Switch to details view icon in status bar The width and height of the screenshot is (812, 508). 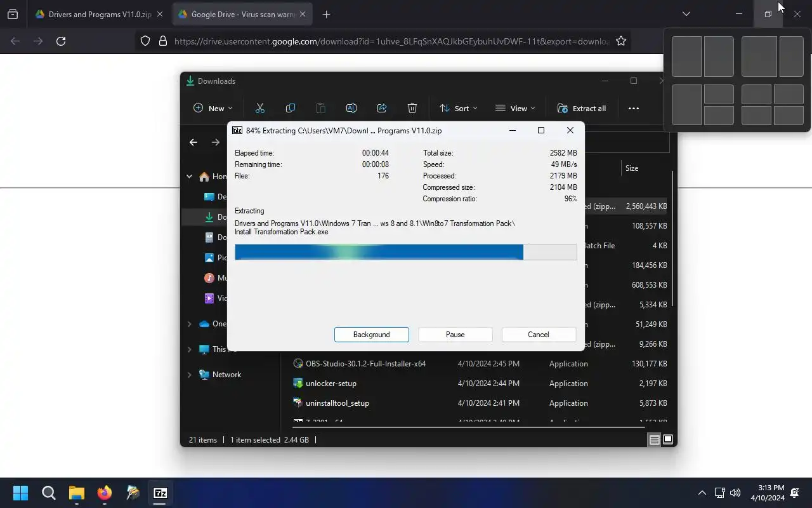click(654, 439)
